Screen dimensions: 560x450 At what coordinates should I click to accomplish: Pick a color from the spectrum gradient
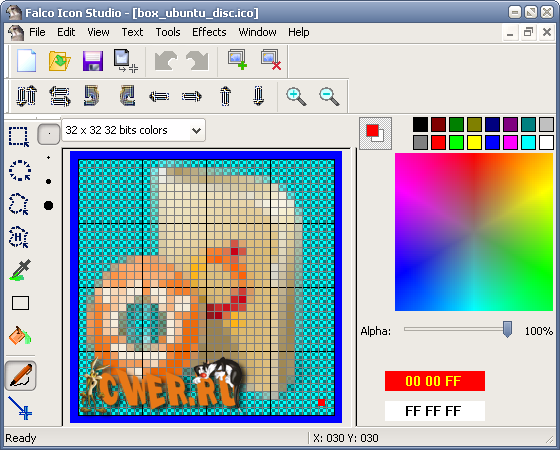click(474, 232)
